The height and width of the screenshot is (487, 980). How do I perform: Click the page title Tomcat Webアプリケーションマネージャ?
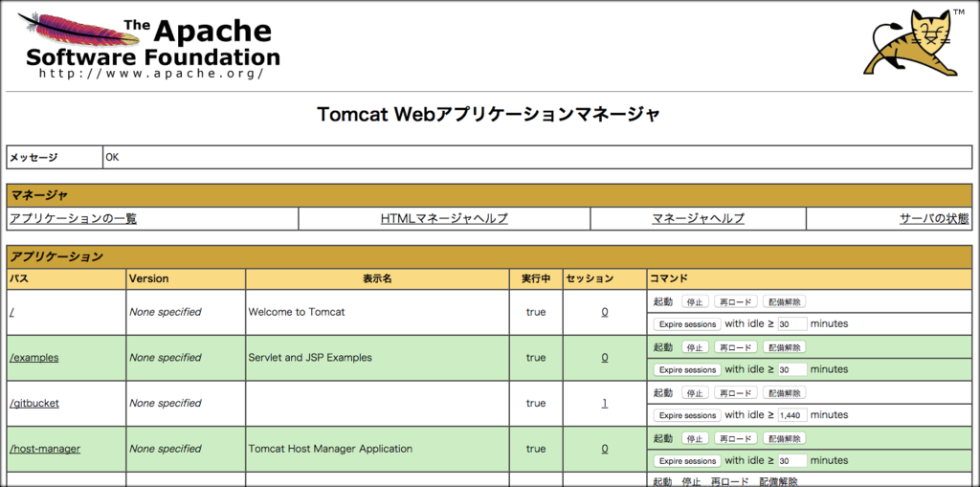click(489, 115)
